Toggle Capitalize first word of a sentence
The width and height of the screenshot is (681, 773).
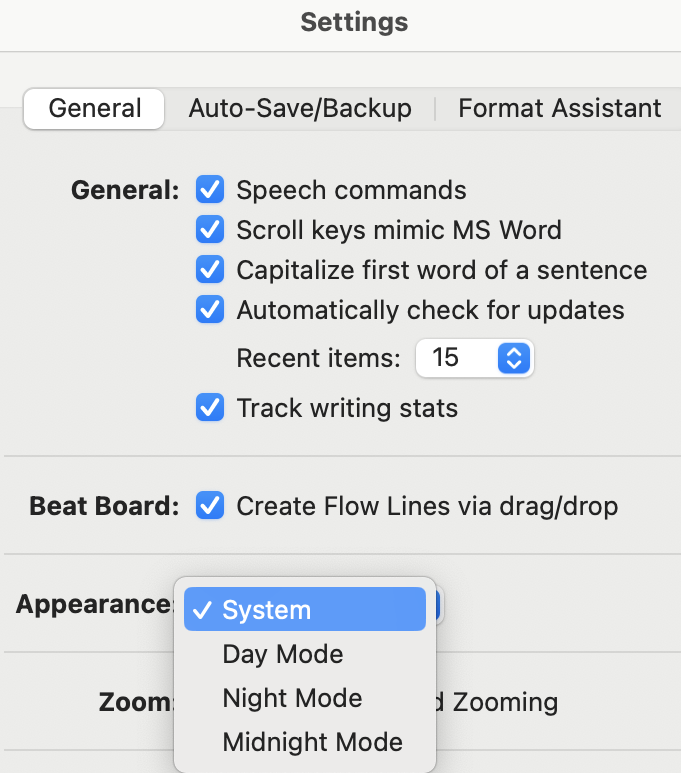coord(210,270)
